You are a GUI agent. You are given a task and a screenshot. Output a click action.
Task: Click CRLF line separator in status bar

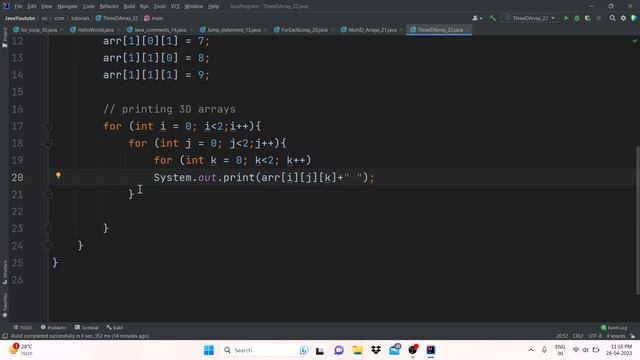click(578, 336)
